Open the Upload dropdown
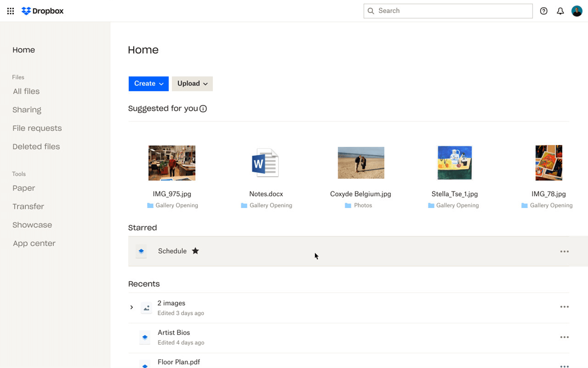 (192, 84)
